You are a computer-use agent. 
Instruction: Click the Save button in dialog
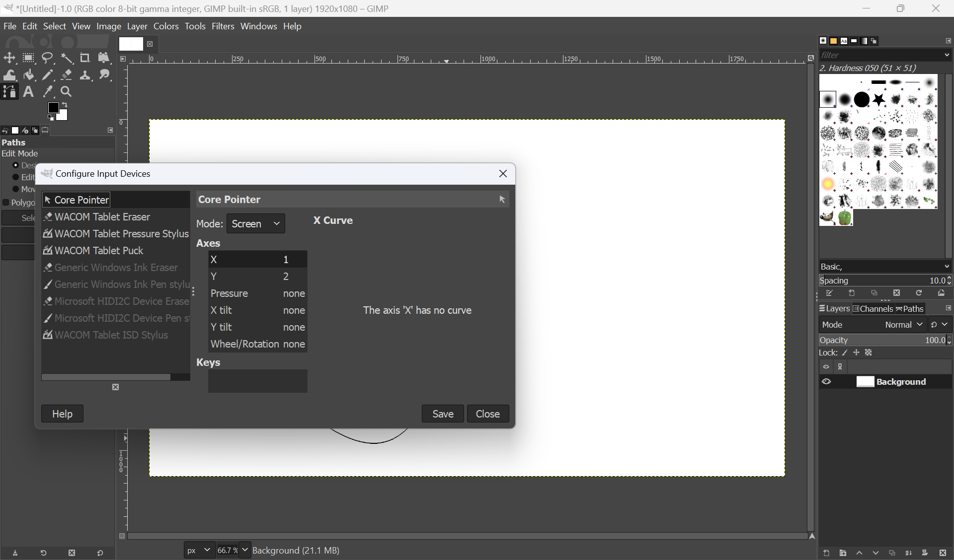pos(442,414)
